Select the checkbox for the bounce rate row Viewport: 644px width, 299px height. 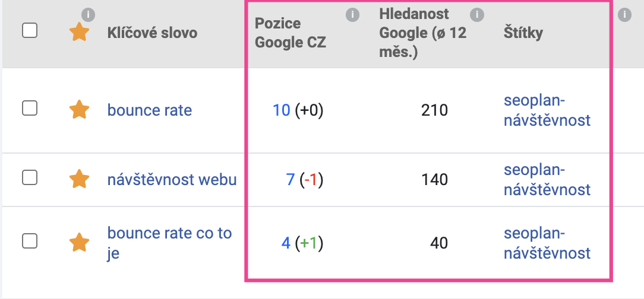tap(30, 109)
